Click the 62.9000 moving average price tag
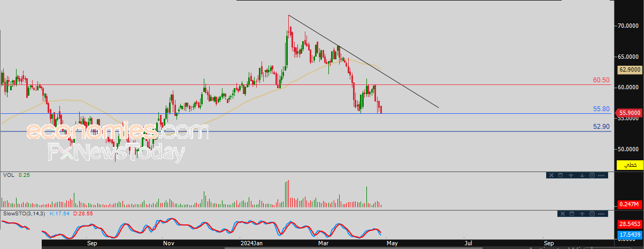 point(630,69)
